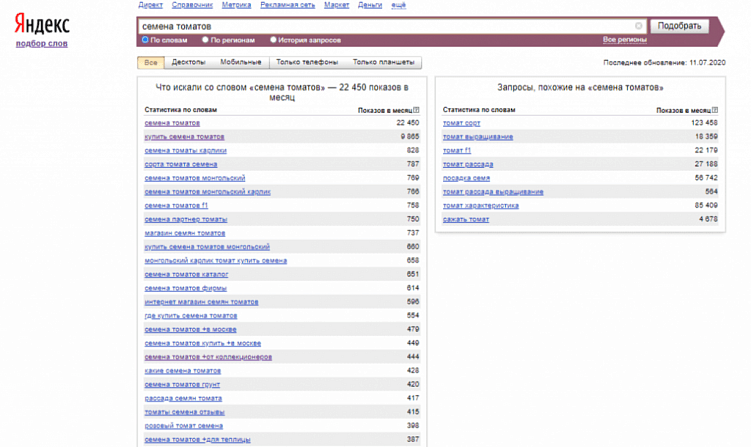Open магазин семян томатов query

pyautogui.click(x=185, y=233)
